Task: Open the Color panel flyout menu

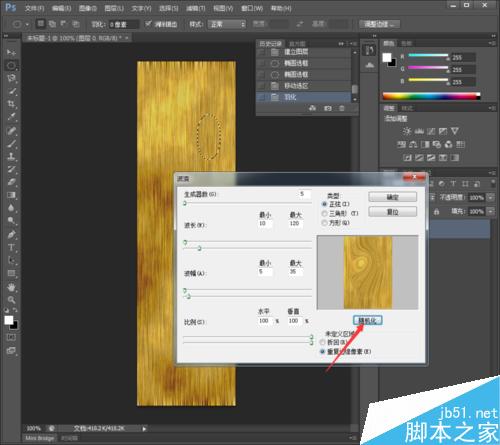Action: [x=491, y=43]
